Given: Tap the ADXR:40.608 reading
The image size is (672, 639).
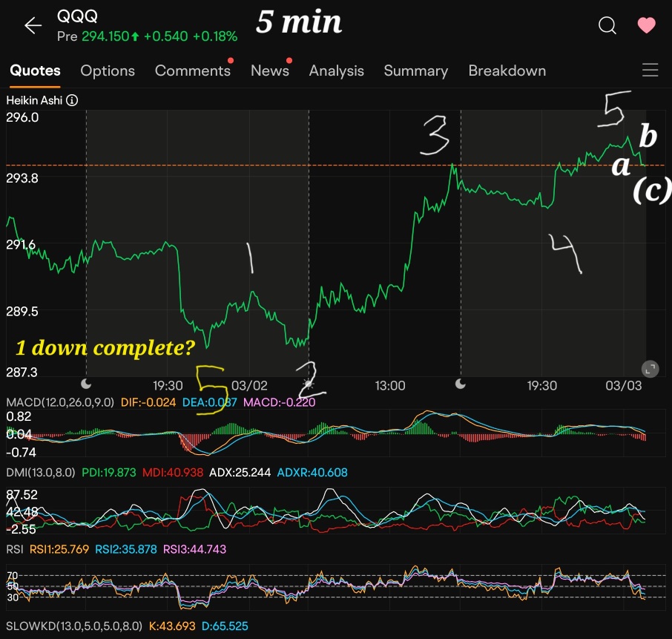Looking at the screenshot, I should pos(312,473).
